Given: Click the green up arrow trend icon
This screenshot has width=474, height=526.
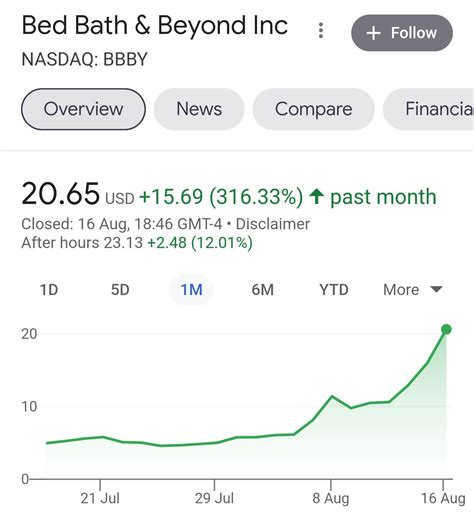Looking at the screenshot, I should 316,196.
